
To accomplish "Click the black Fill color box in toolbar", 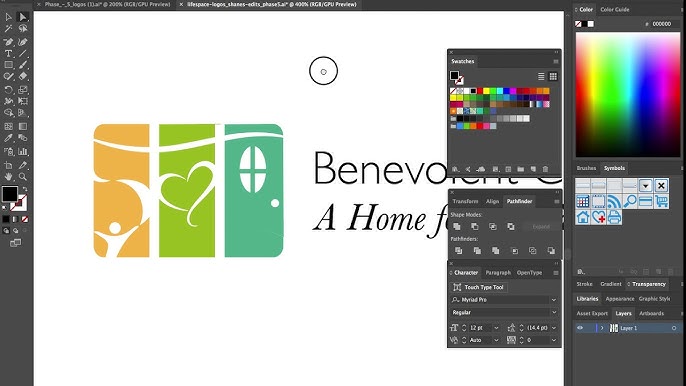I will [x=9, y=194].
